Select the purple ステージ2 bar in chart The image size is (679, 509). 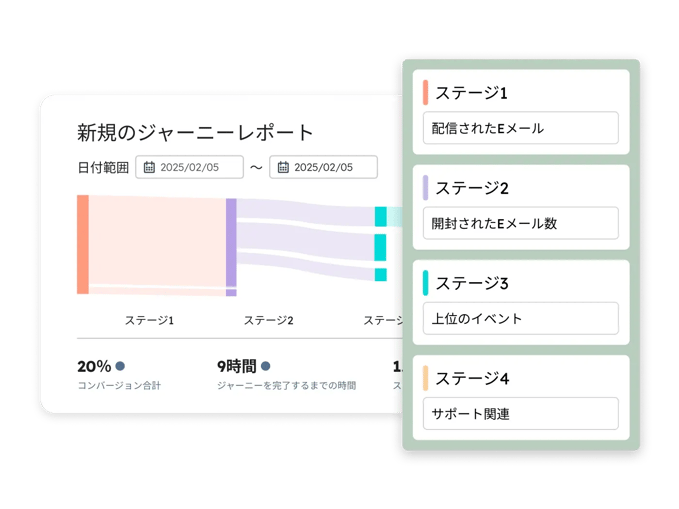231,245
